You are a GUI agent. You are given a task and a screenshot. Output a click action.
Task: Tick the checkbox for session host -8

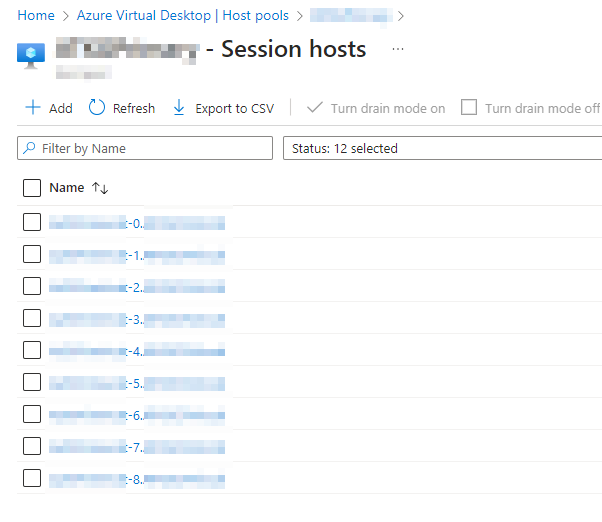coord(32,478)
